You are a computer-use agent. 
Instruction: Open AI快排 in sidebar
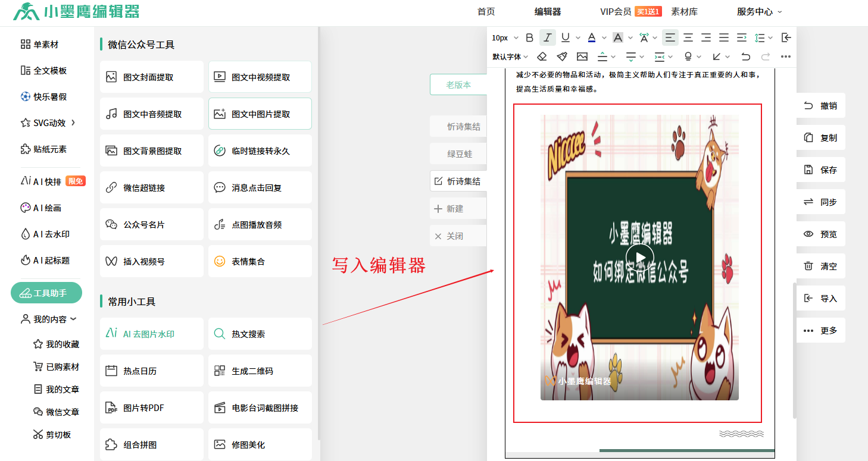[52, 181]
